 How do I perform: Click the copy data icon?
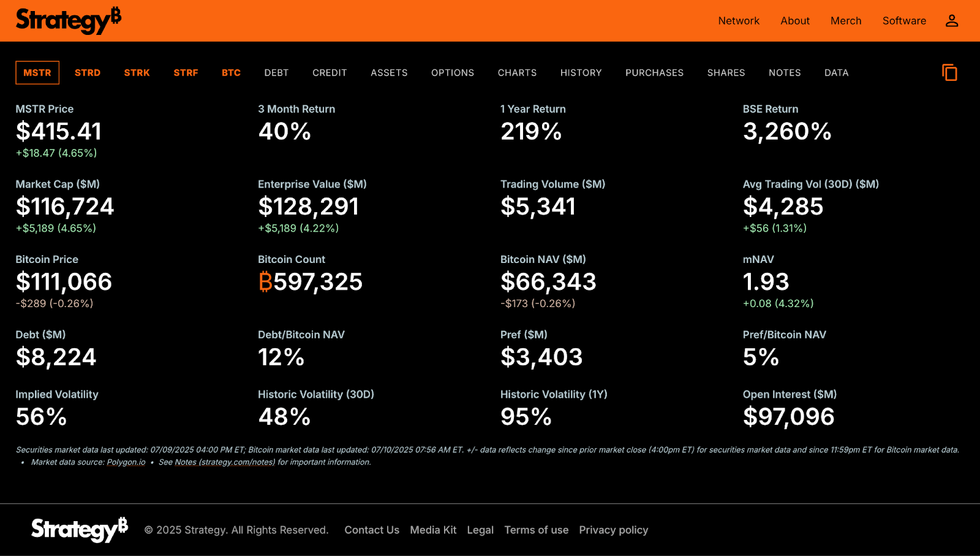click(x=949, y=72)
